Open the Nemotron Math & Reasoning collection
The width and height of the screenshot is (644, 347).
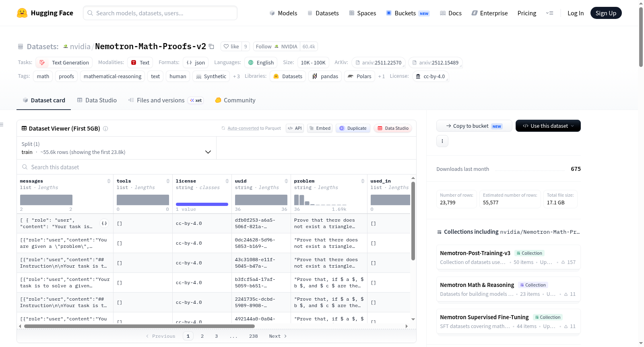(x=508, y=289)
